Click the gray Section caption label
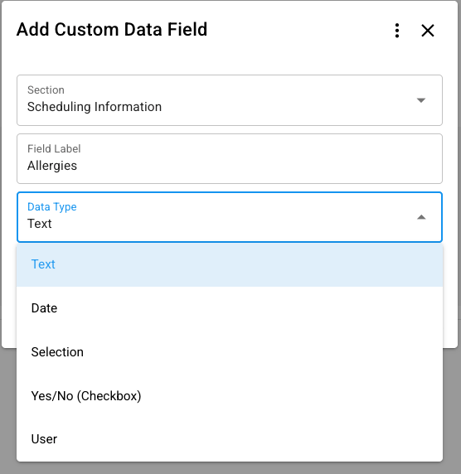This screenshot has height=474, width=461. pyautogui.click(x=46, y=90)
